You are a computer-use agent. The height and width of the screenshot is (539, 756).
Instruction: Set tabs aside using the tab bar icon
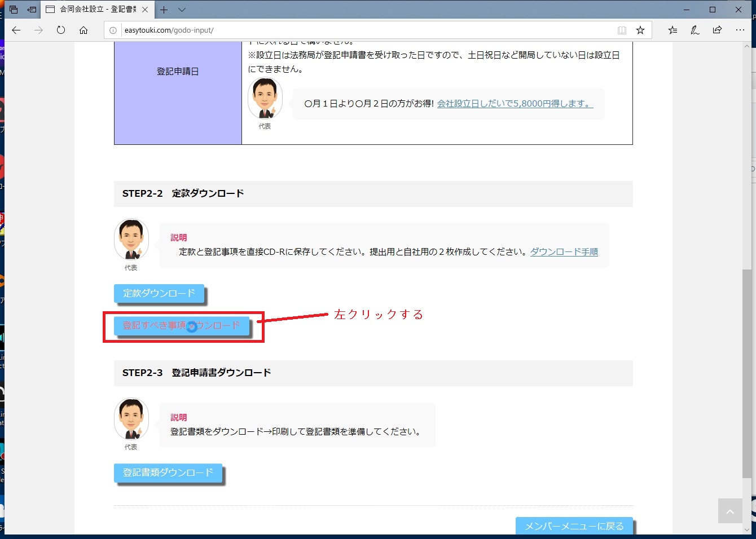tap(32, 10)
